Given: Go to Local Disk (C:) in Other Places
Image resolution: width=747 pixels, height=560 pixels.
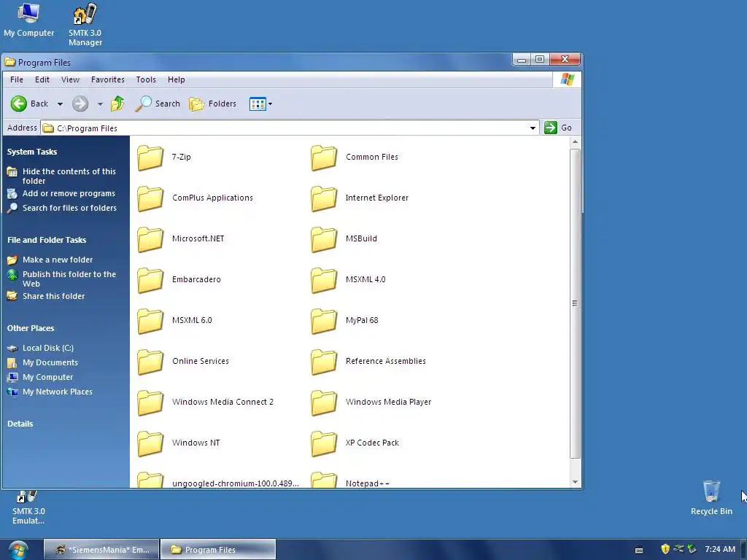Looking at the screenshot, I should (x=48, y=348).
